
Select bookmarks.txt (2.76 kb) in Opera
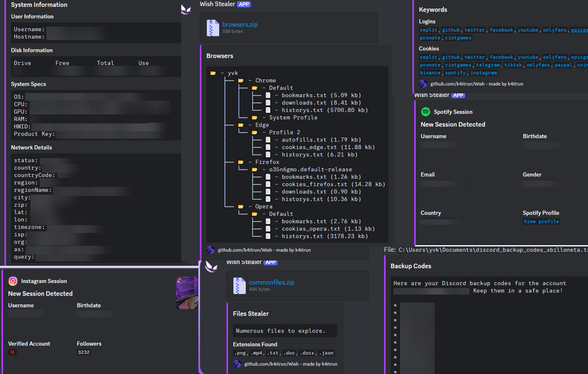point(321,222)
